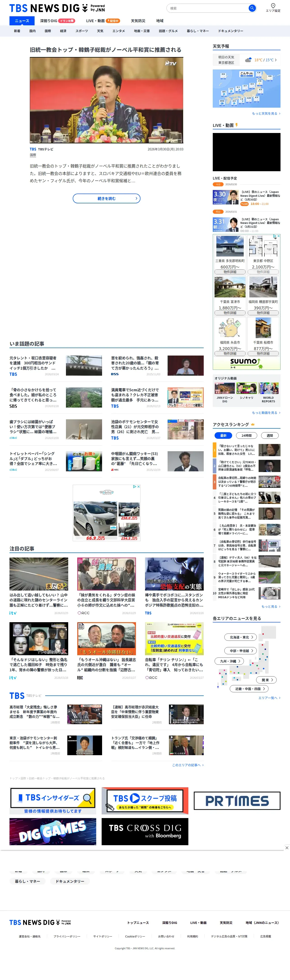This screenshot has width=290, height=980.
Task: Open スポーツ in the category bar
Action: pyautogui.click(x=82, y=31)
